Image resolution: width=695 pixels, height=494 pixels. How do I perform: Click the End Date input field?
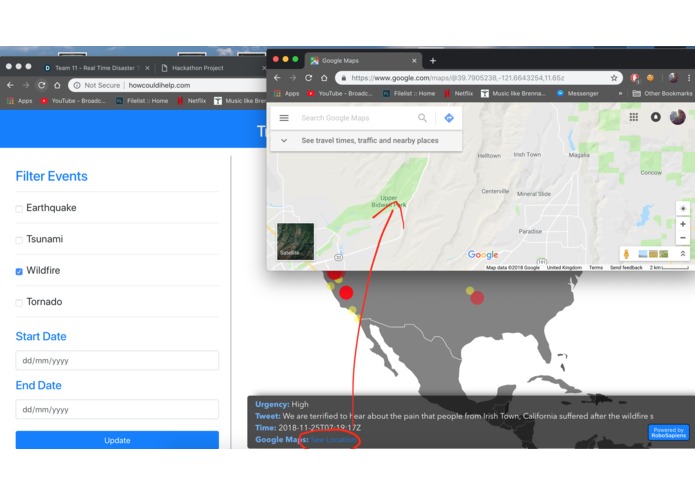[117, 409]
